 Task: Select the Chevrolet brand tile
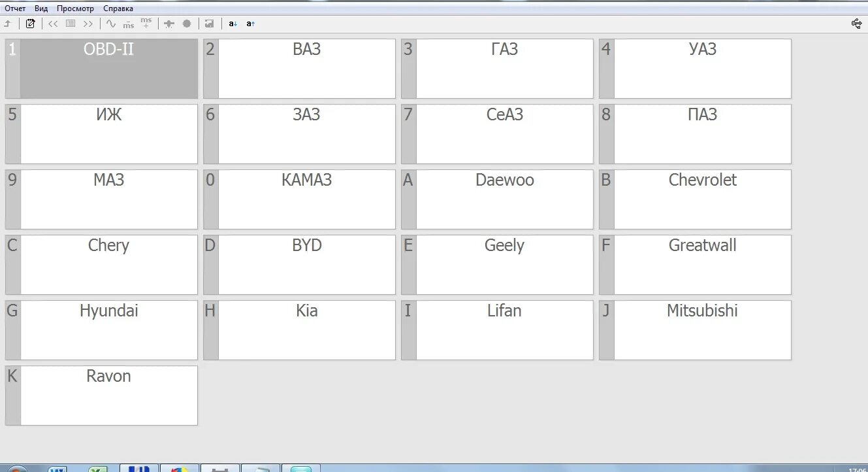click(695, 199)
